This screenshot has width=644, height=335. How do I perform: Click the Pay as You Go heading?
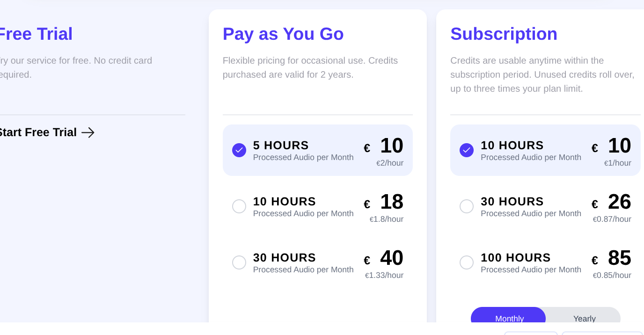pos(283,34)
